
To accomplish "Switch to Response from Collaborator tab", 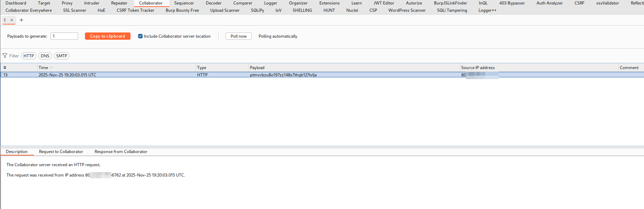I will [x=121, y=152].
